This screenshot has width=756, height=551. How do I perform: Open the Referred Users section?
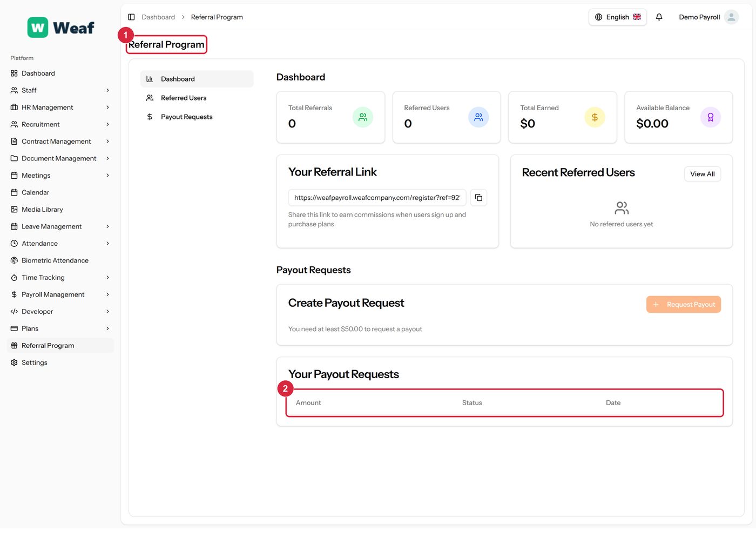(197, 98)
